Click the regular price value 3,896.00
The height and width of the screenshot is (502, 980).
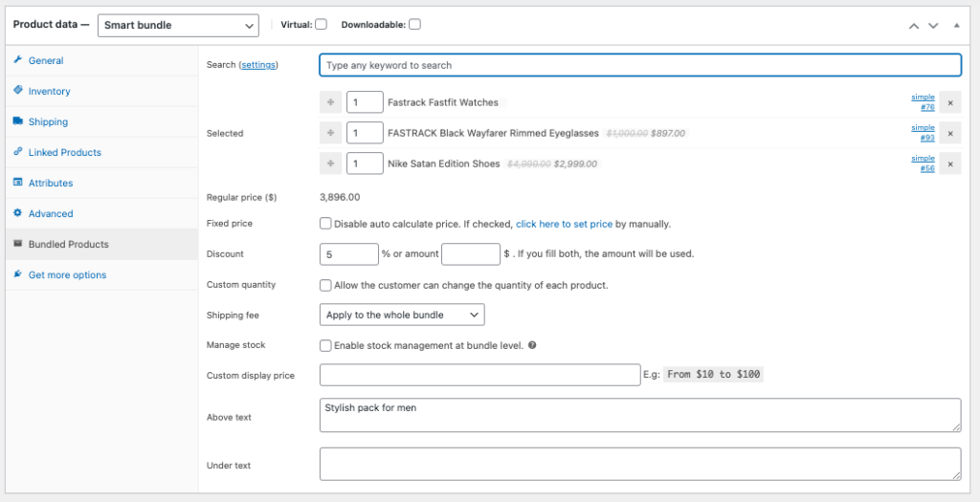[340, 197]
